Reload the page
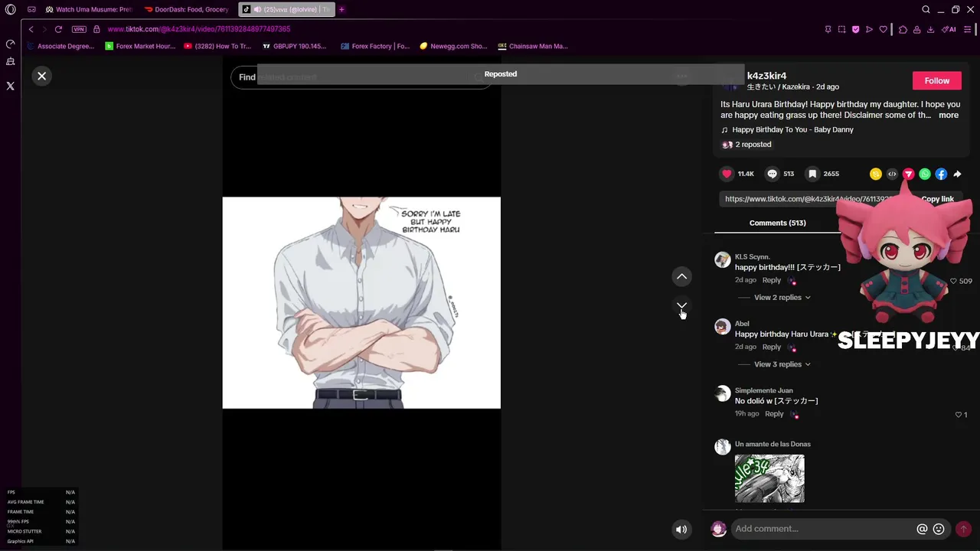This screenshot has height=551, width=980. click(x=58, y=29)
